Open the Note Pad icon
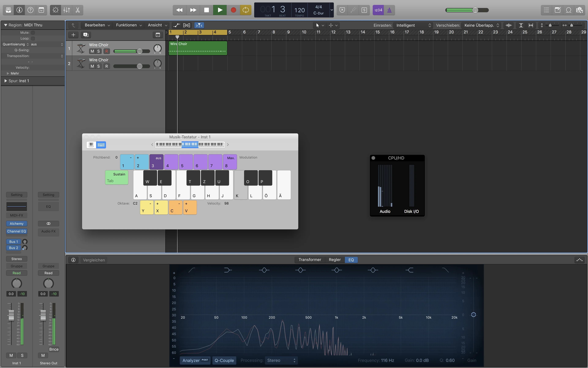This screenshot has height=368, width=588. (x=558, y=10)
